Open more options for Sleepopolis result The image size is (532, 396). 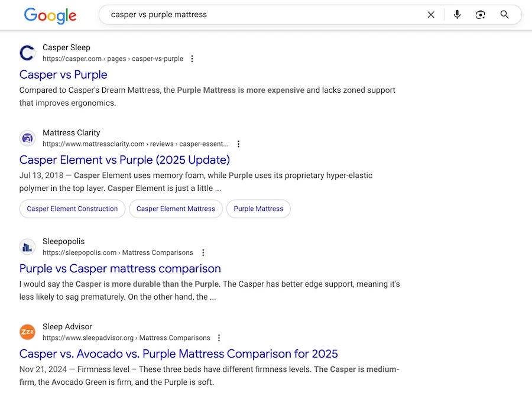[x=203, y=253]
